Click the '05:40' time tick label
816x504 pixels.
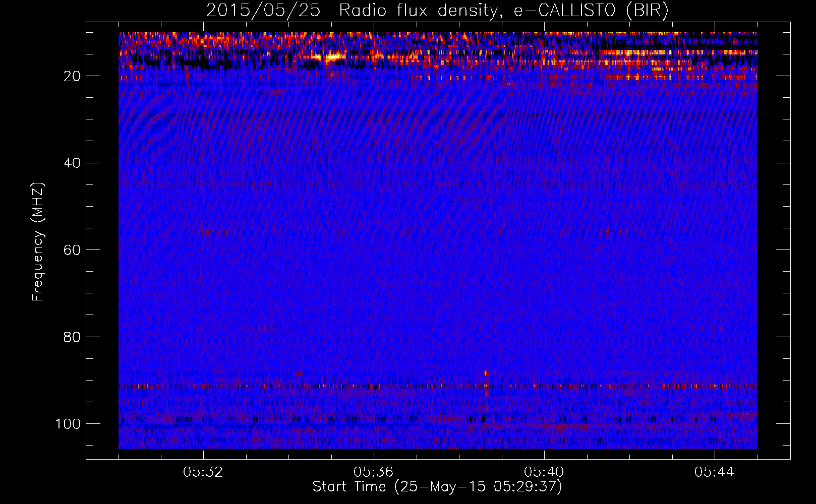click(544, 472)
